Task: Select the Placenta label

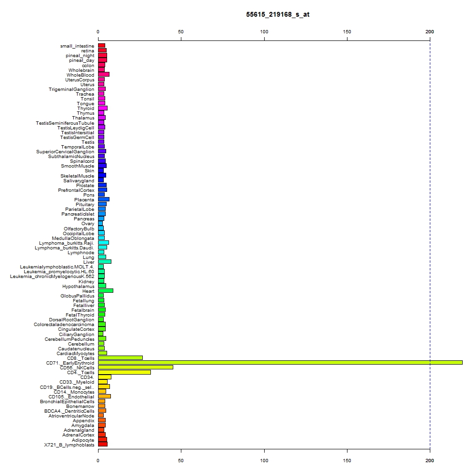Action: click(x=84, y=200)
